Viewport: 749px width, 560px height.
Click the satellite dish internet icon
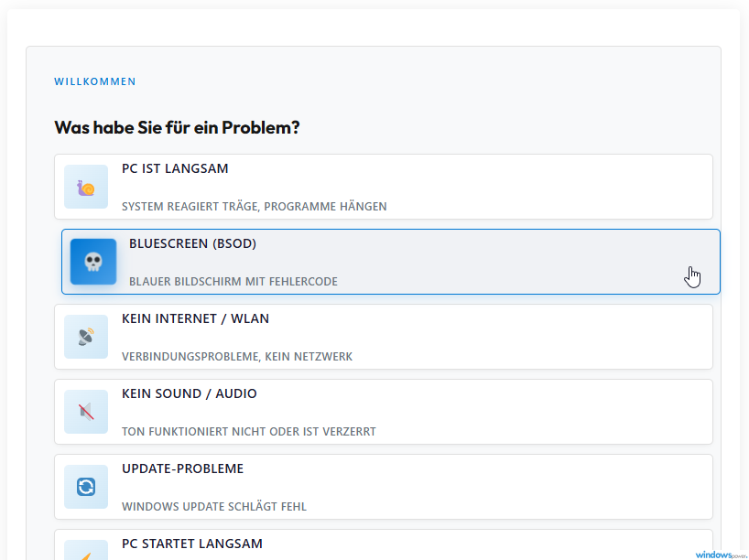coord(86,337)
